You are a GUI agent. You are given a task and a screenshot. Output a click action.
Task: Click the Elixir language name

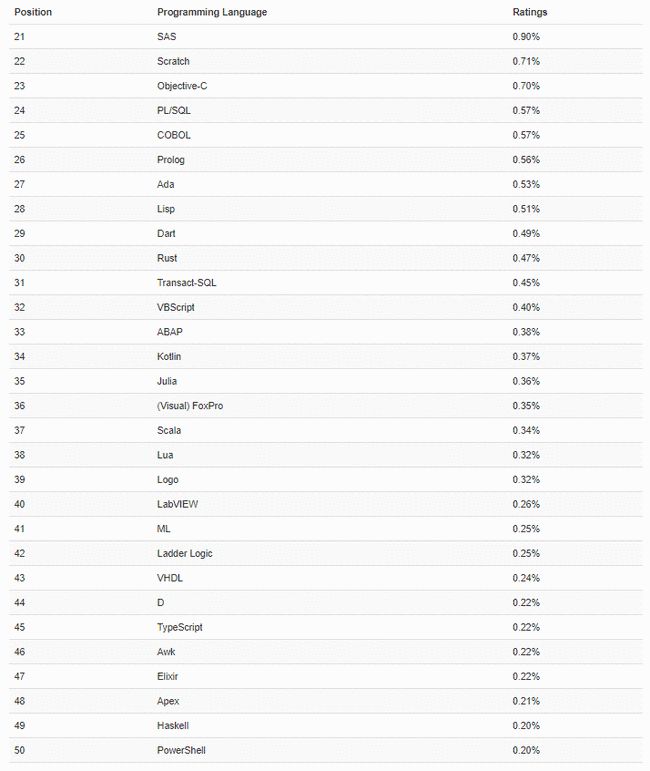(x=167, y=676)
